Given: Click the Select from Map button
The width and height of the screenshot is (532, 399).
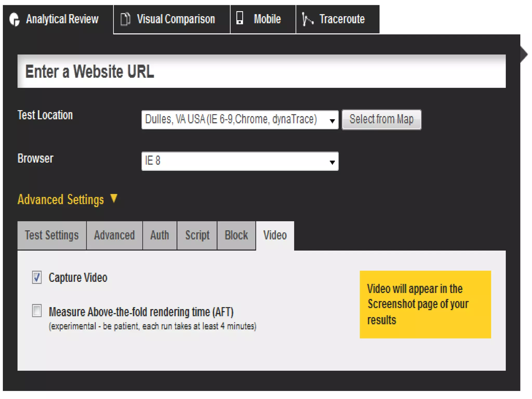Looking at the screenshot, I should (x=381, y=120).
